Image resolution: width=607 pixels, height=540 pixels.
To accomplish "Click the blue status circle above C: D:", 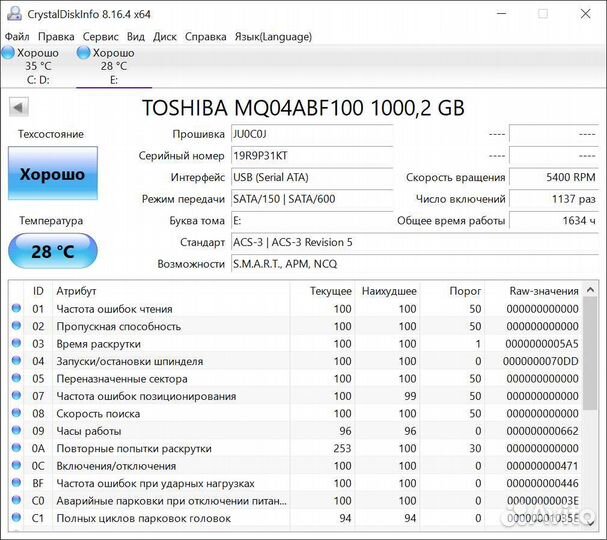I will [8, 53].
